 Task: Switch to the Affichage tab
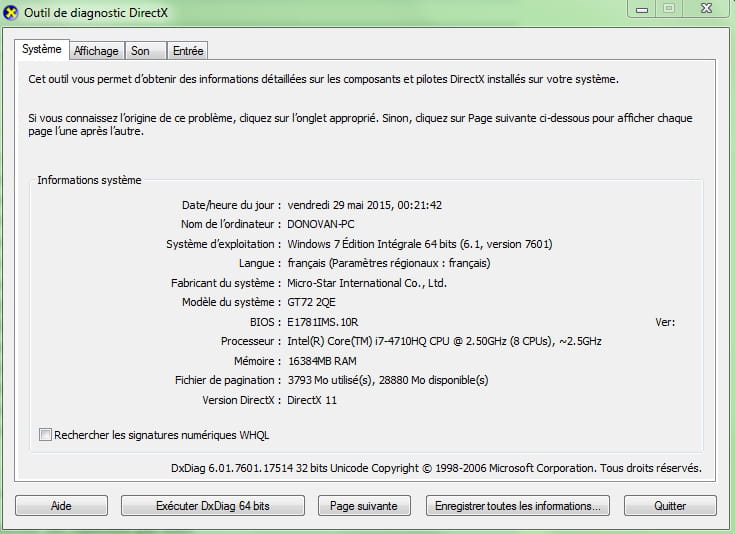point(96,51)
